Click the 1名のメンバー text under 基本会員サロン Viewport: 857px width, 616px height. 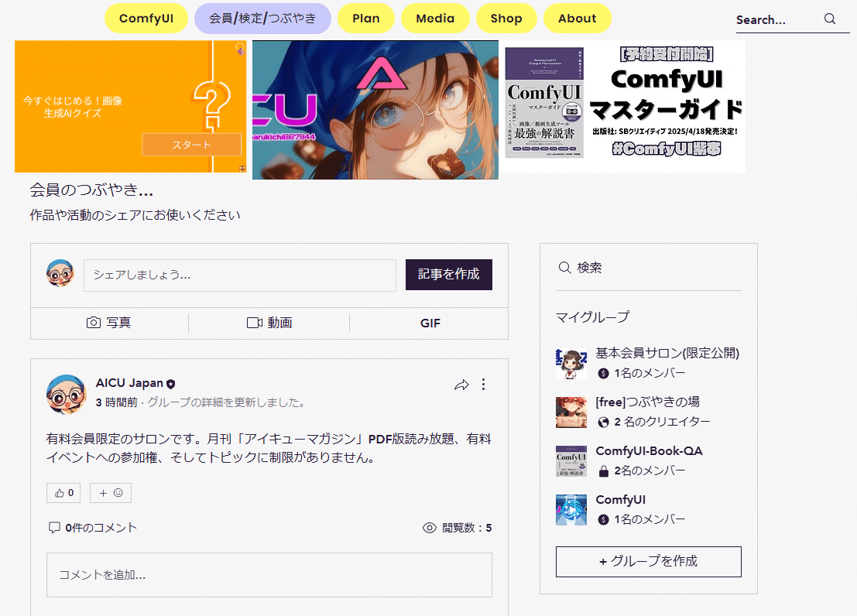point(650,373)
